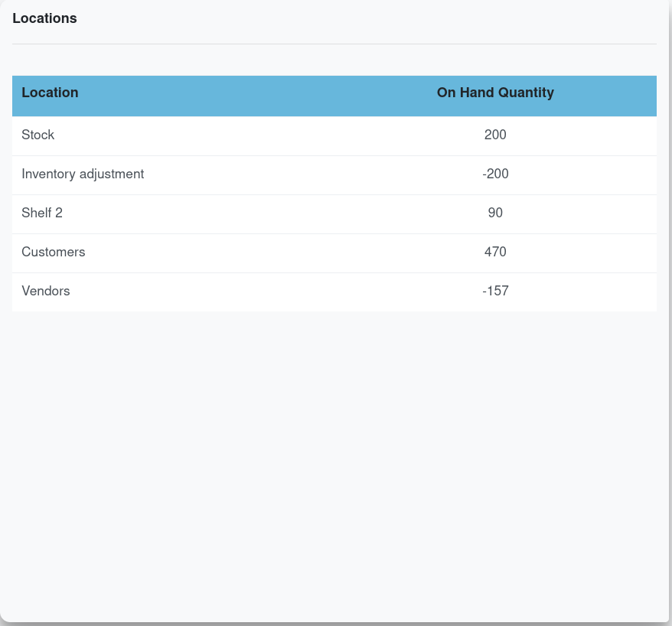Click the Shelf 2 quantity 90
The image size is (672, 626).
pos(495,213)
